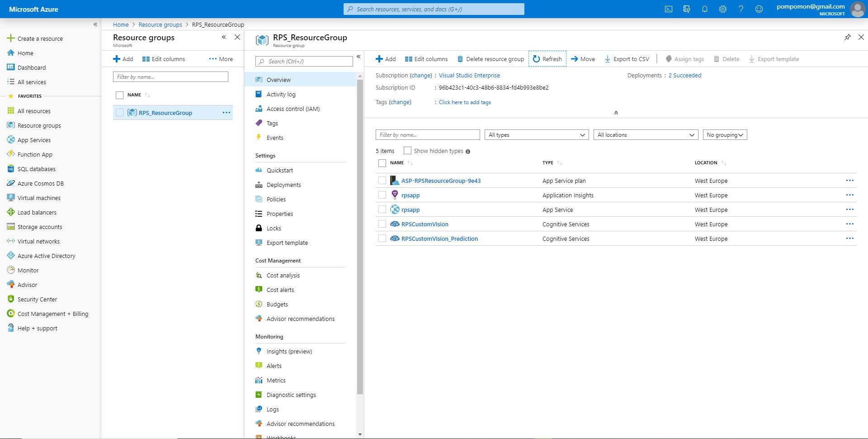Click the resource group cube icon in blade header
The image size is (868, 439).
click(x=262, y=40)
